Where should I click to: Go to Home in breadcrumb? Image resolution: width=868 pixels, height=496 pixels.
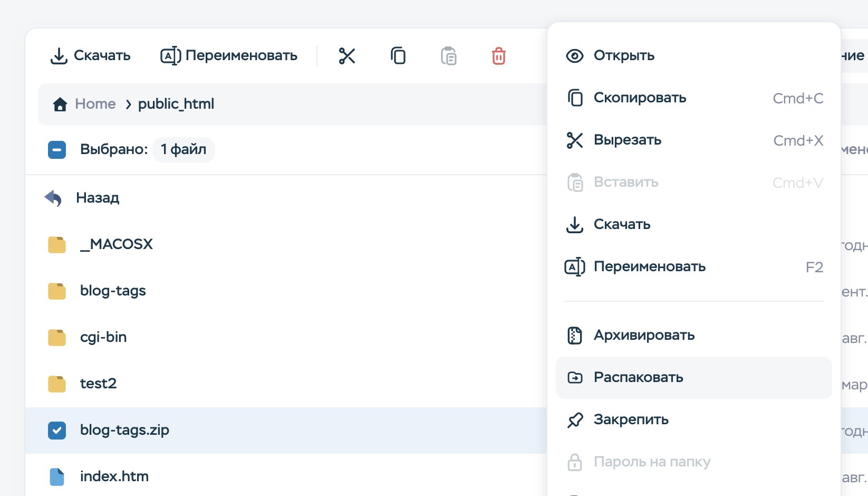click(x=95, y=104)
